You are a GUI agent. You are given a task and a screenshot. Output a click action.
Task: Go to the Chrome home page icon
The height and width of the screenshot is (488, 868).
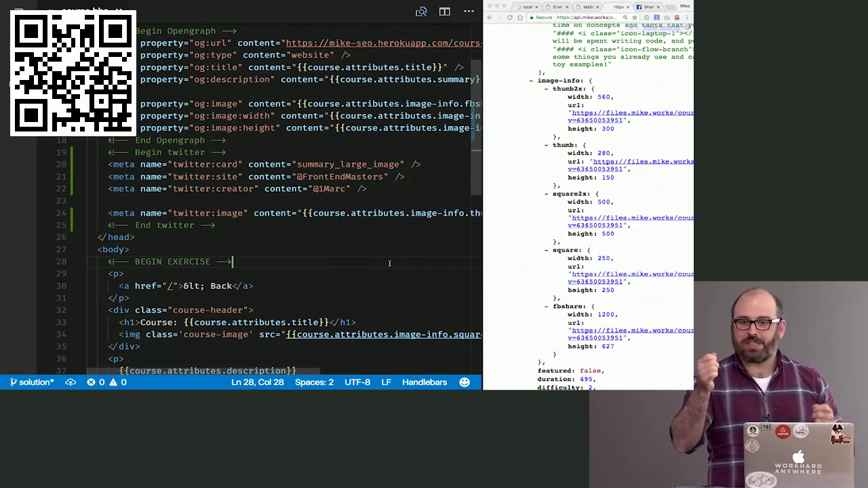point(520,18)
